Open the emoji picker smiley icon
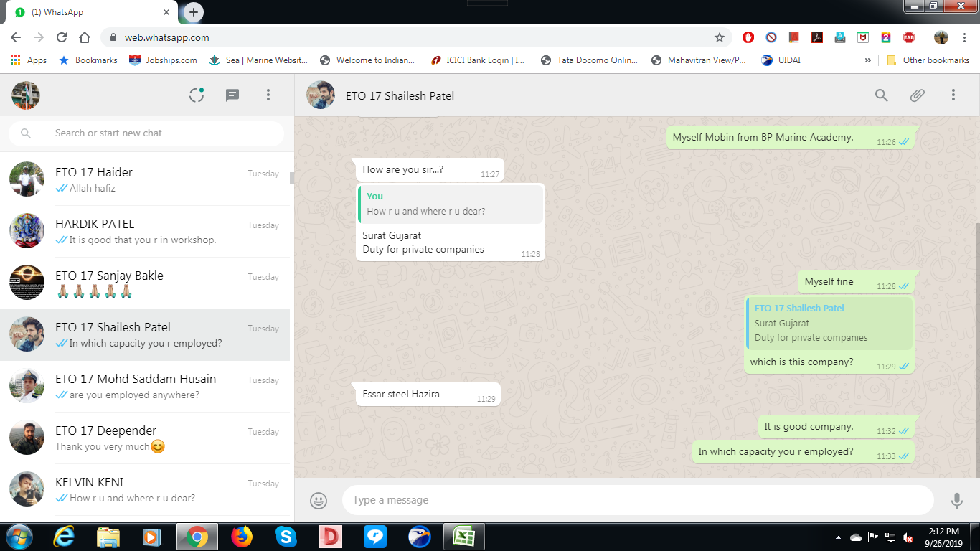The width and height of the screenshot is (980, 551). pyautogui.click(x=319, y=500)
